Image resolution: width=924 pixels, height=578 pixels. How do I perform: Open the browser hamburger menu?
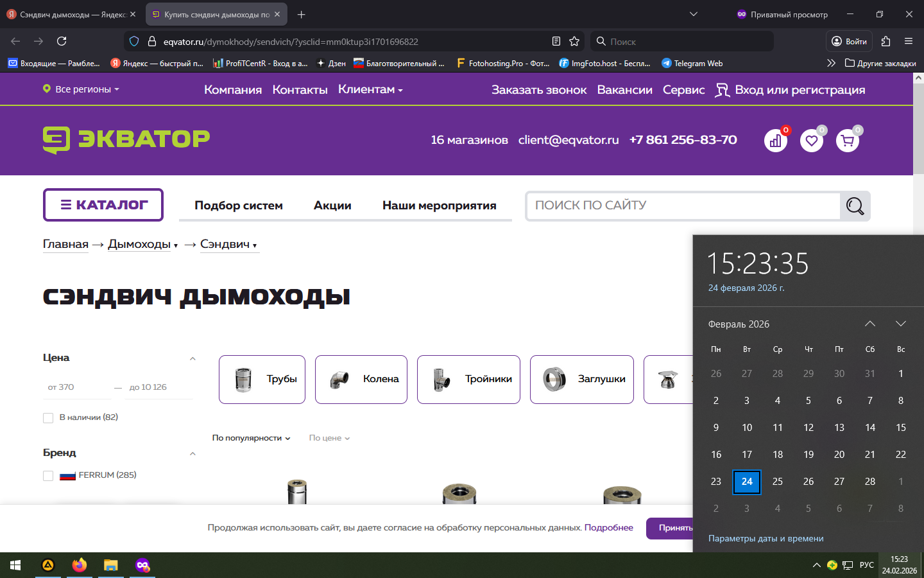[909, 41]
